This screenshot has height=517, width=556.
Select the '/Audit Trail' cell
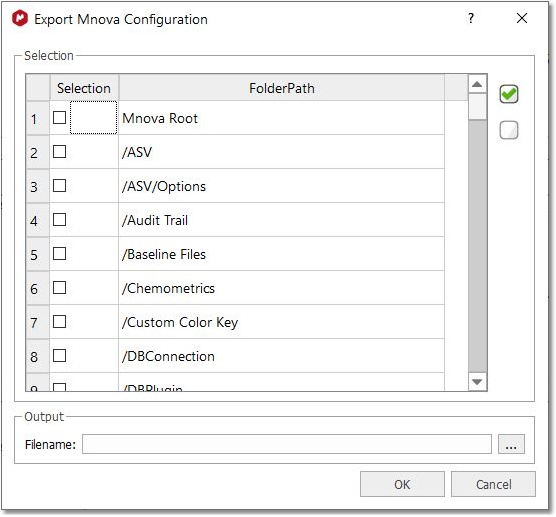pos(282,220)
